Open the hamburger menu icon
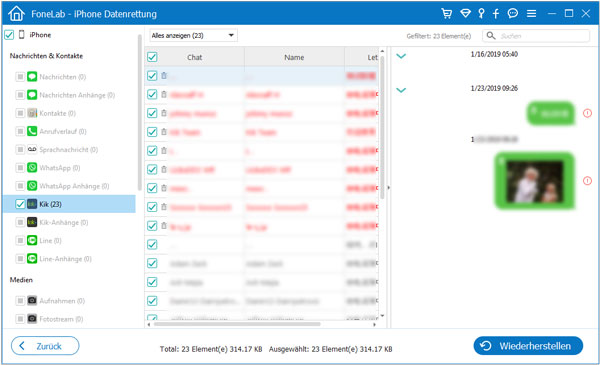 coord(531,13)
